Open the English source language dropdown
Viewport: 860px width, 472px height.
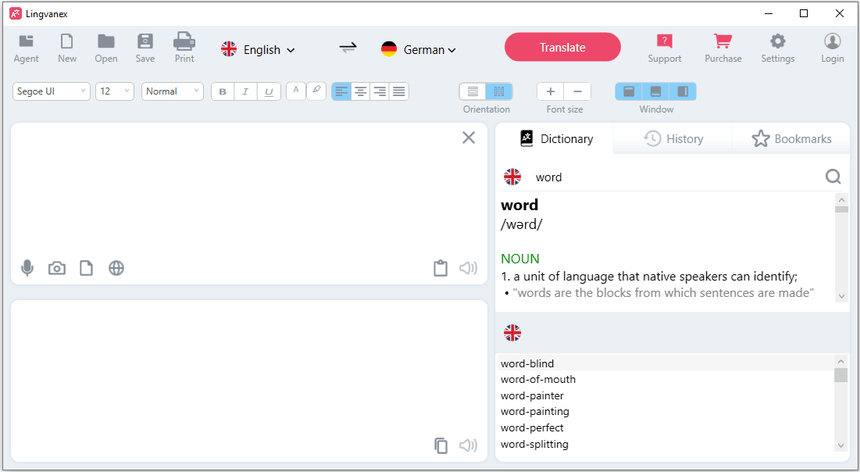click(x=258, y=49)
